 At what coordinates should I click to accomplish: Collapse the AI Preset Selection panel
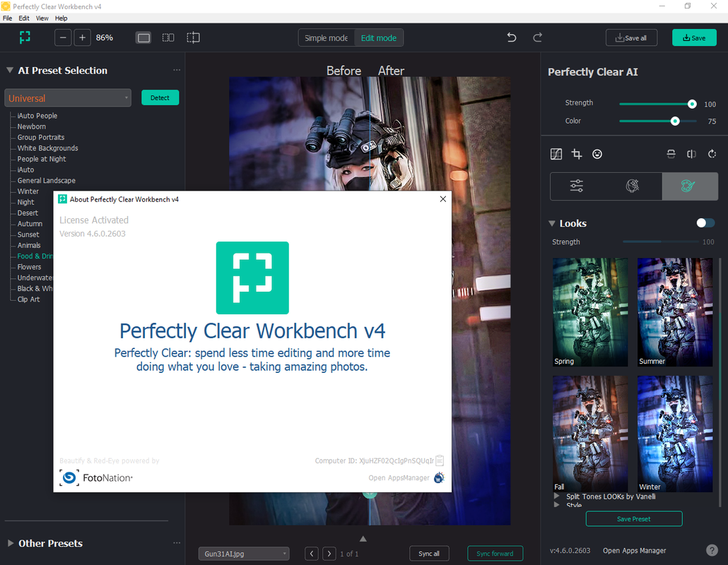coord(9,71)
